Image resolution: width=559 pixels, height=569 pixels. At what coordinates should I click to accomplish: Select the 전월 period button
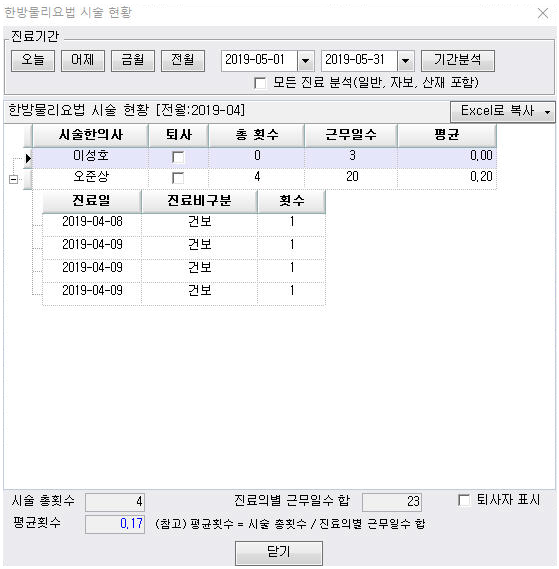(183, 61)
